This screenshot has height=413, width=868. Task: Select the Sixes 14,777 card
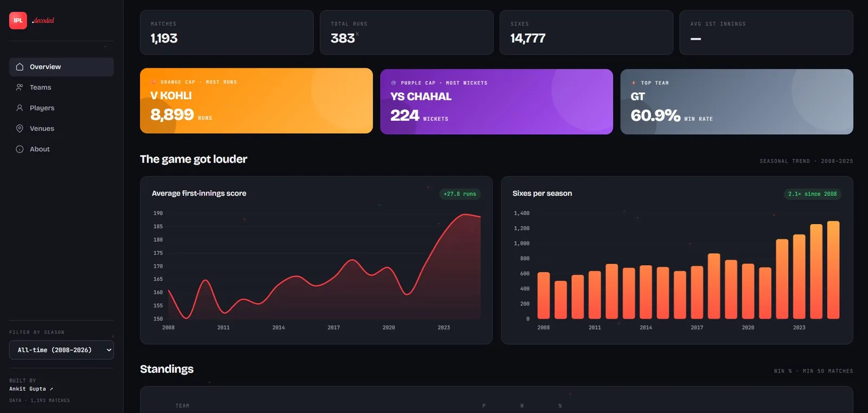[586, 33]
